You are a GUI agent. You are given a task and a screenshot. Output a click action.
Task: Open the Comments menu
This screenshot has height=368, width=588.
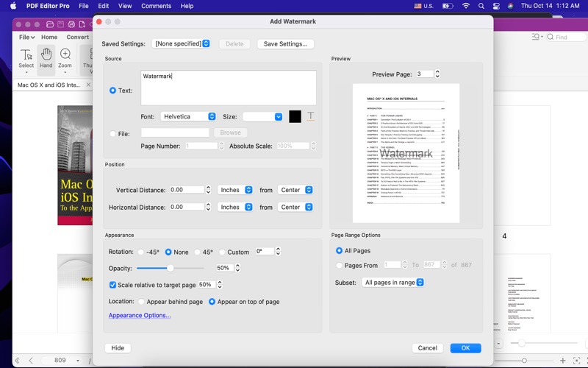[156, 6]
